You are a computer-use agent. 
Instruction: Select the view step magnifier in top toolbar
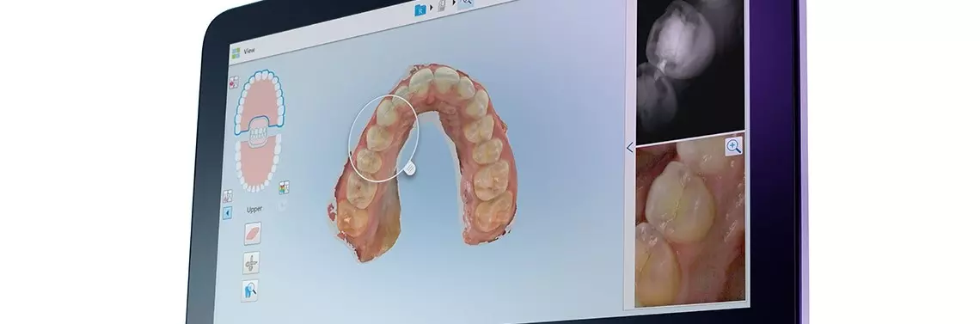point(466,3)
